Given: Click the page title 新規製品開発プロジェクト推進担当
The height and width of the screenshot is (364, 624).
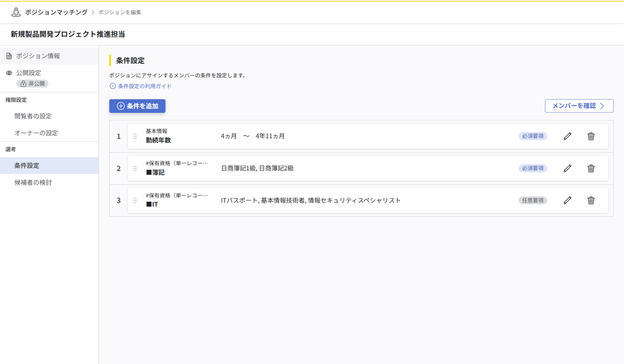Looking at the screenshot, I should 68,34.
